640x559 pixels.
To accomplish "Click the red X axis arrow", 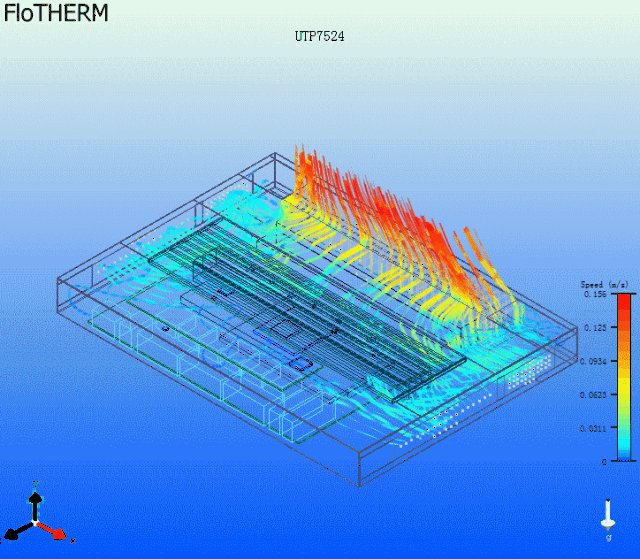I will point(52,530).
